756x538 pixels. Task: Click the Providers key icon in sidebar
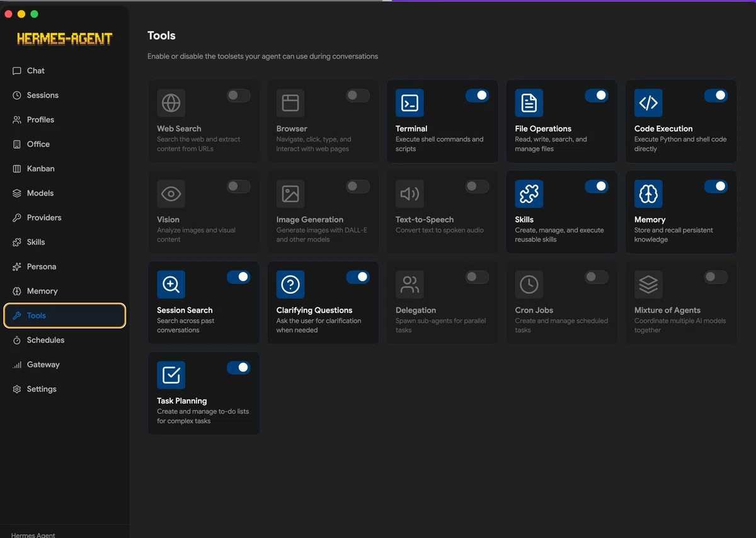17,218
